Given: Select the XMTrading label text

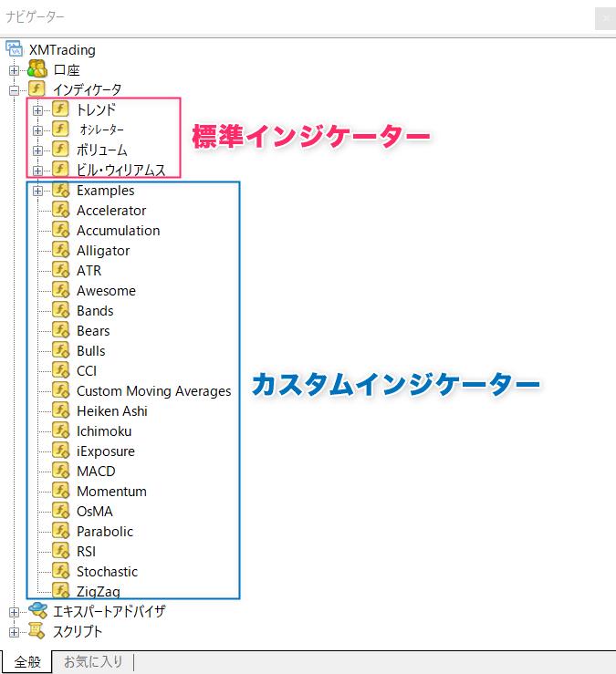Looking at the screenshot, I should (x=62, y=50).
